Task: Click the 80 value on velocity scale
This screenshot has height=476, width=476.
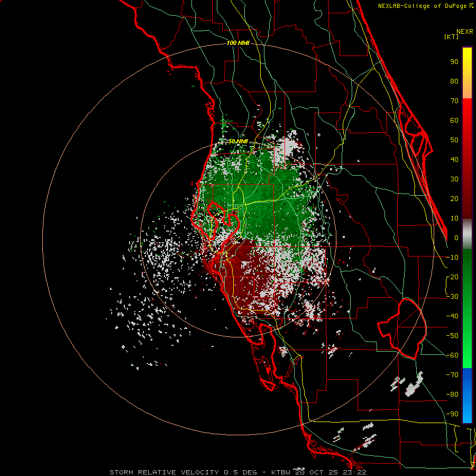Action: coord(454,81)
